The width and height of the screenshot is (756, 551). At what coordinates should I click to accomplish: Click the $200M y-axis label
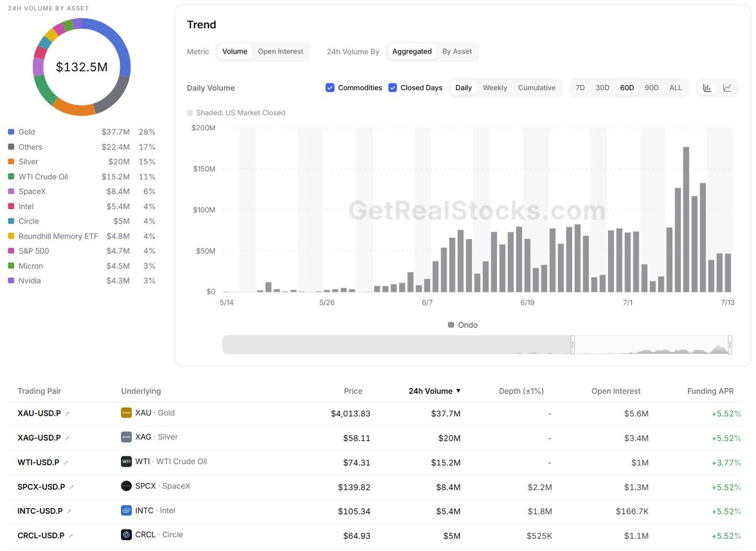pos(203,128)
